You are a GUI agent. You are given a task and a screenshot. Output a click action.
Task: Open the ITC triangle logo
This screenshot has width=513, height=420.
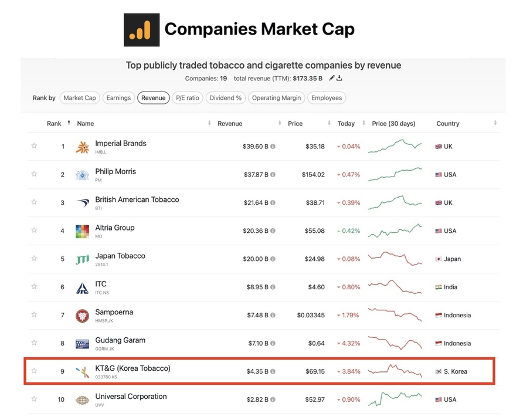pos(83,288)
